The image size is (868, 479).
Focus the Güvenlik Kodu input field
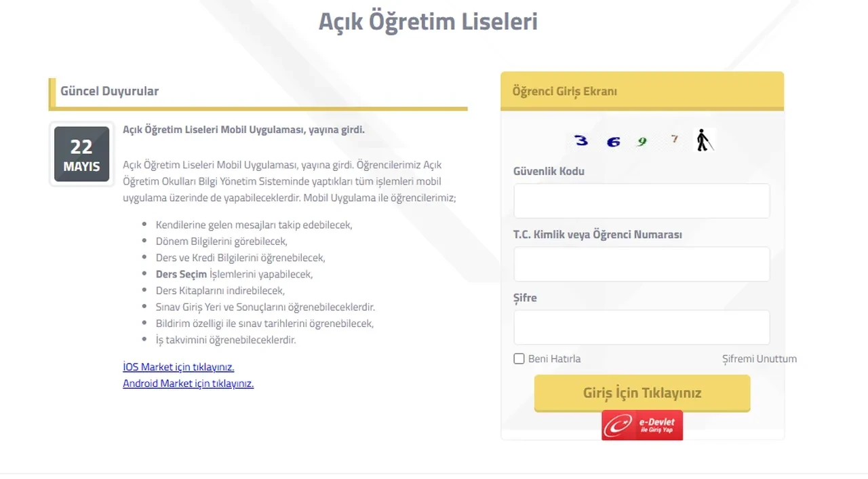642,201
